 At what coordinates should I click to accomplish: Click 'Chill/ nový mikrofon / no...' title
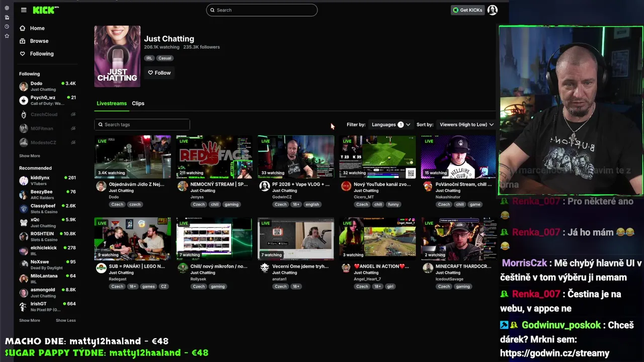219,266
